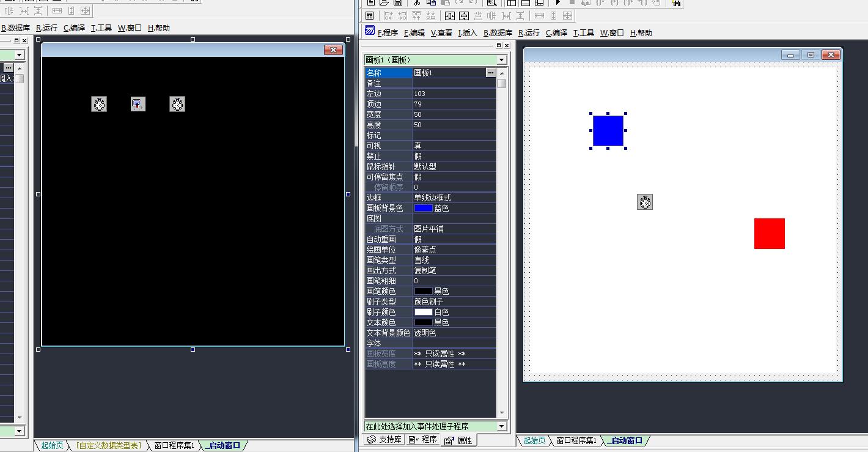Open the 底图方式 property value 图片平铺
The height and width of the screenshot is (452, 868).
click(x=454, y=229)
